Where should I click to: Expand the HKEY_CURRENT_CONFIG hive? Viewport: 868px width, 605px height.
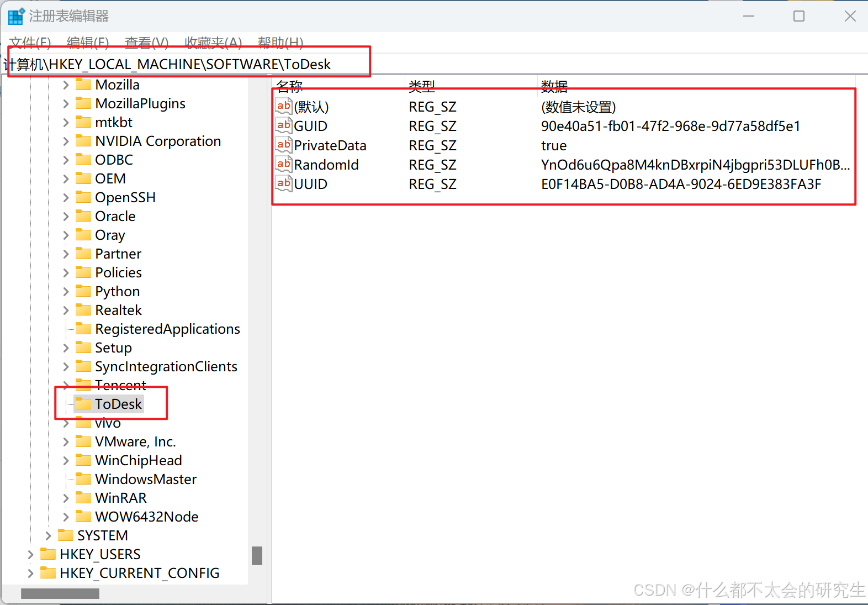(30, 573)
